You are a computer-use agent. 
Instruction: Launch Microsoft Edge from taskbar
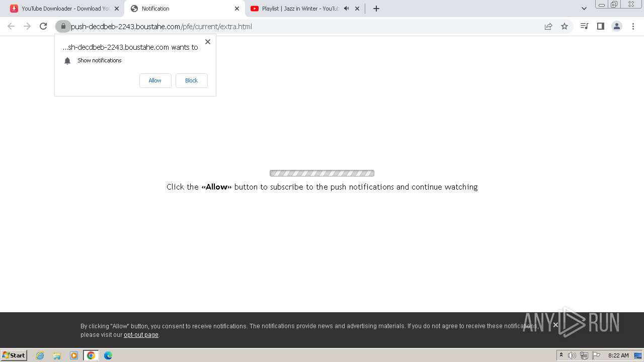[108, 355]
